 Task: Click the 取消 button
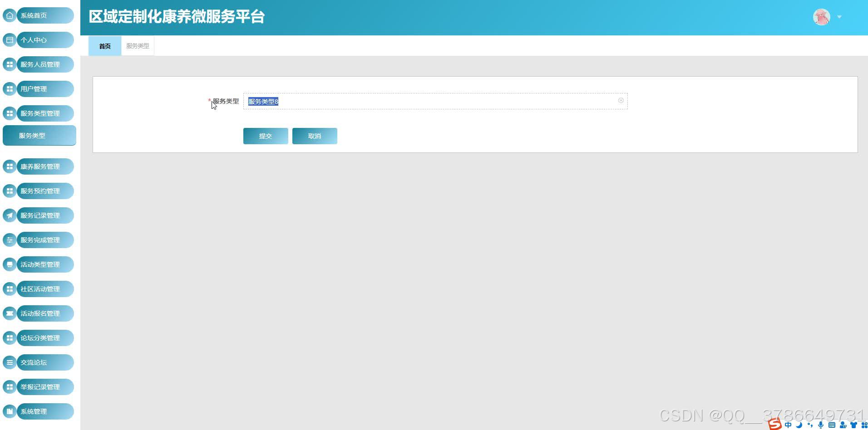click(315, 136)
